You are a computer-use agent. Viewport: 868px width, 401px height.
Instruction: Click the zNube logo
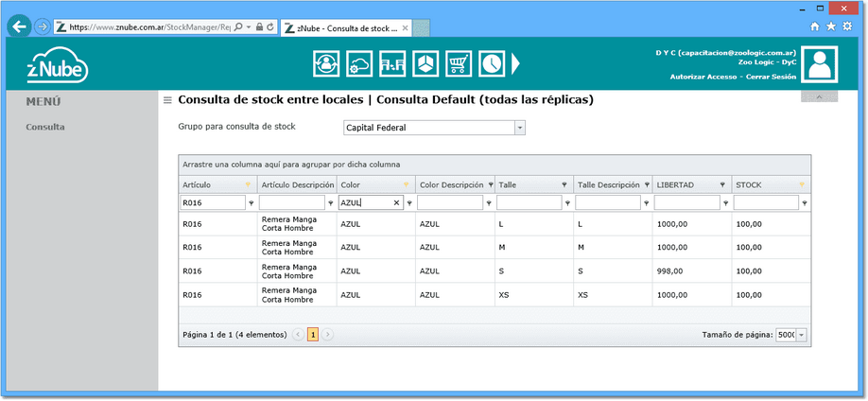[58, 65]
